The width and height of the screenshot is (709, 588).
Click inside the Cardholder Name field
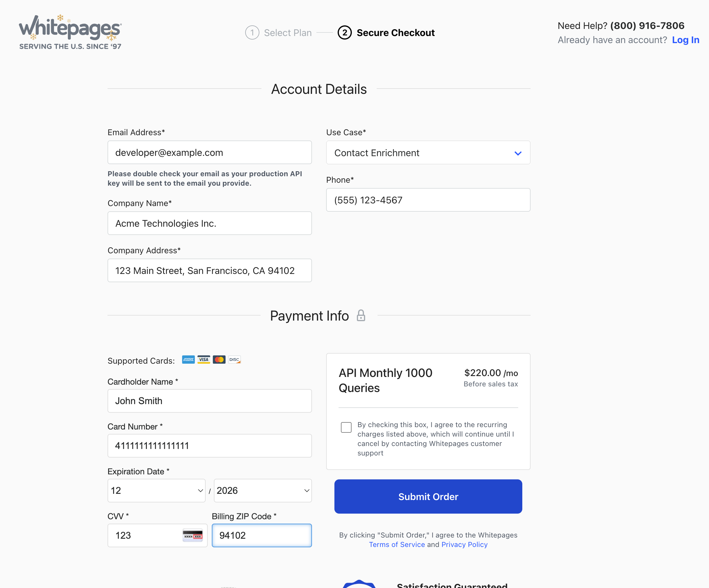click(x=209, y=401)
